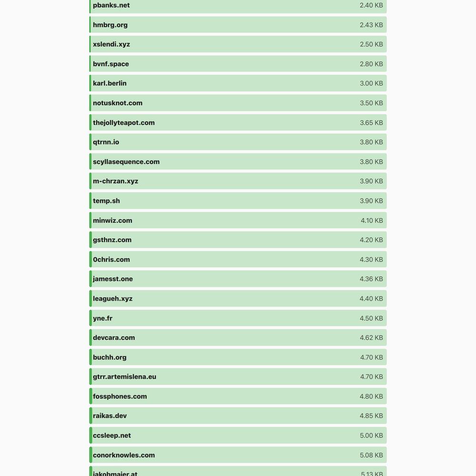Visit fossphones.com

point(120,397)
